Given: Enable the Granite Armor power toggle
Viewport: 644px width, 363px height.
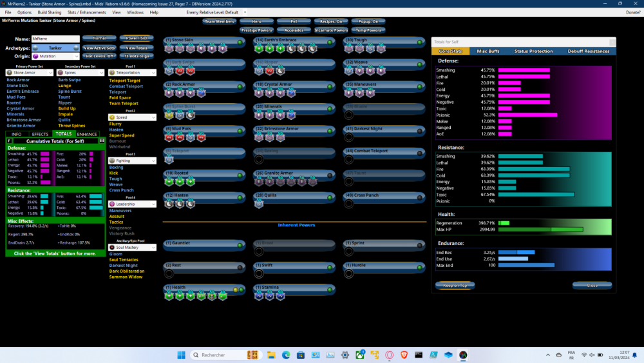Looking at the screenshot, I should pos(329,175).
